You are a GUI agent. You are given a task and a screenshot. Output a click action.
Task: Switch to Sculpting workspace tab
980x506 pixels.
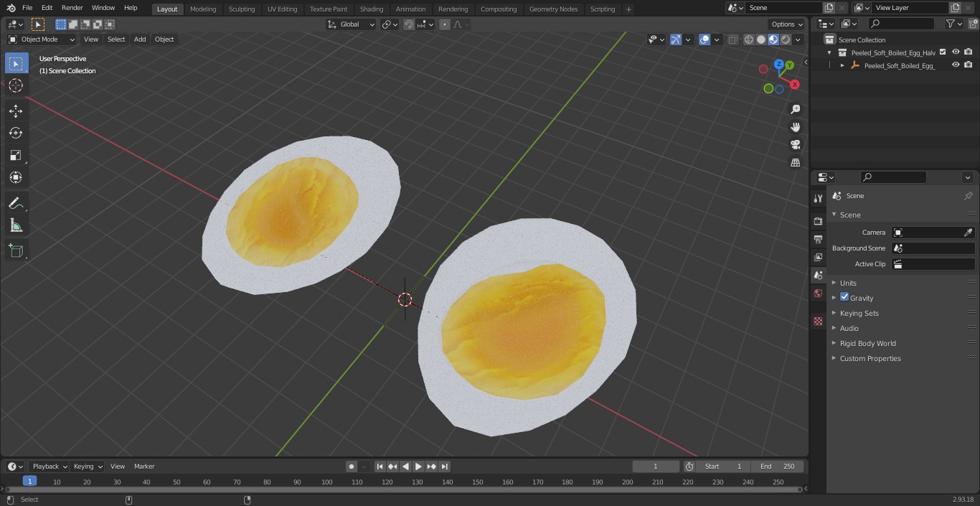(x=242, y=9)
